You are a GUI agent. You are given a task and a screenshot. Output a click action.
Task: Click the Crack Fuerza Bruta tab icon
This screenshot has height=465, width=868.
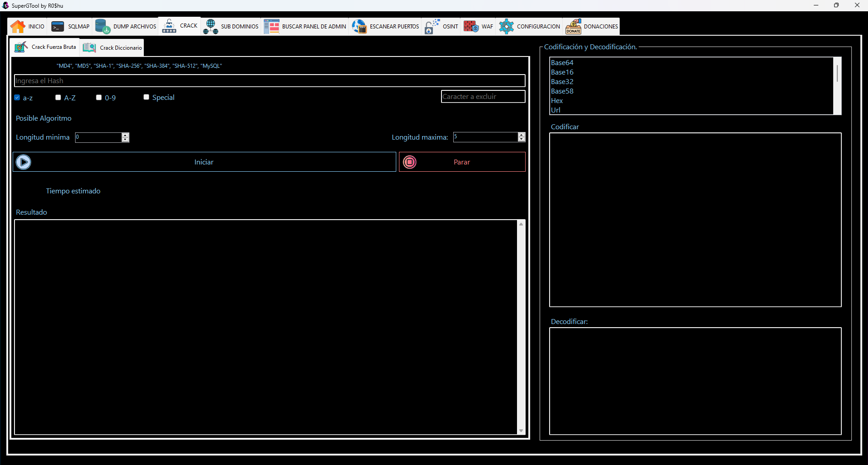tap(21, 47)
